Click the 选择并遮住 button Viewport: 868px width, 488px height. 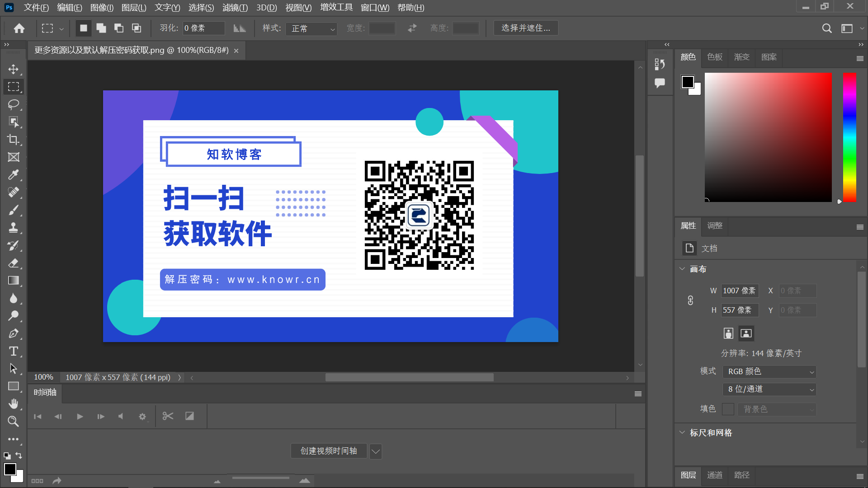pos(526,28)
